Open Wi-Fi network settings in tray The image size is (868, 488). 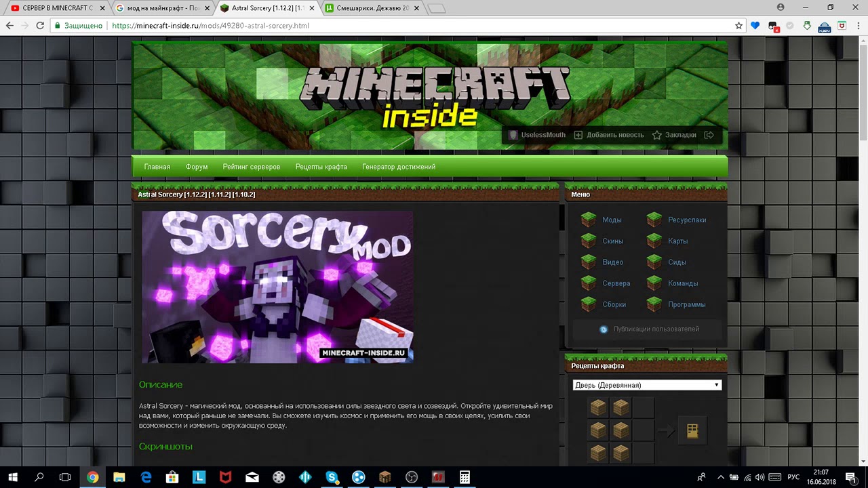pyautogui.click(x=747, y=477)
